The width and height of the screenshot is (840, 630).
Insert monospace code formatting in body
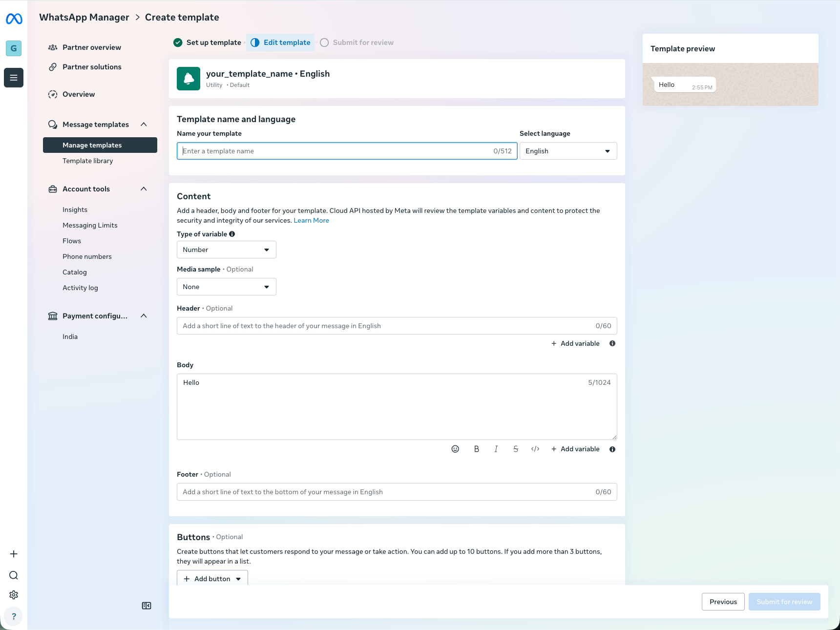(535, 449)
